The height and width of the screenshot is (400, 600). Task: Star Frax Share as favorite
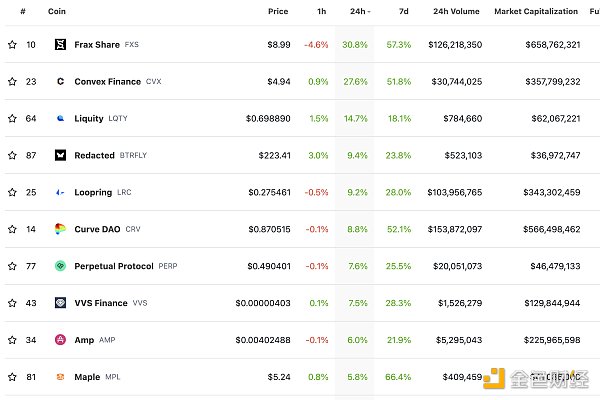pyautogui.click(x=12, y=45)
